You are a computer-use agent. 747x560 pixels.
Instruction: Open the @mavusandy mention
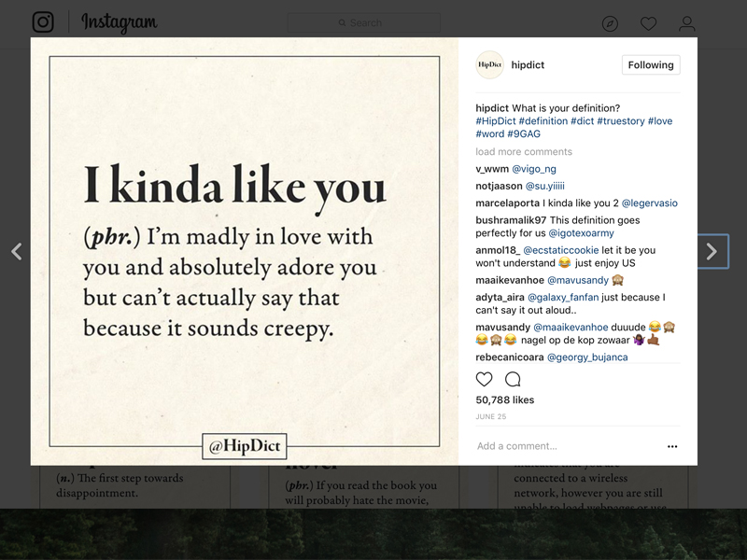coord(578,280)
